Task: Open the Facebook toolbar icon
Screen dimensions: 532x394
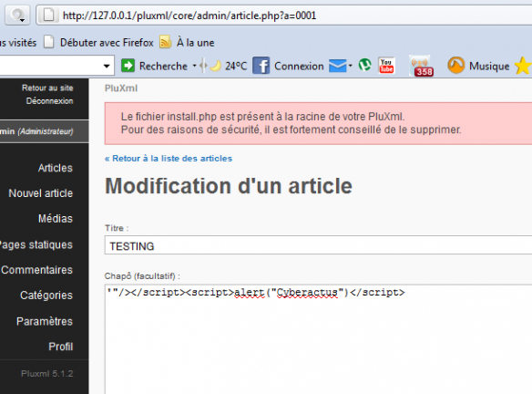Action: coord(261,66)
